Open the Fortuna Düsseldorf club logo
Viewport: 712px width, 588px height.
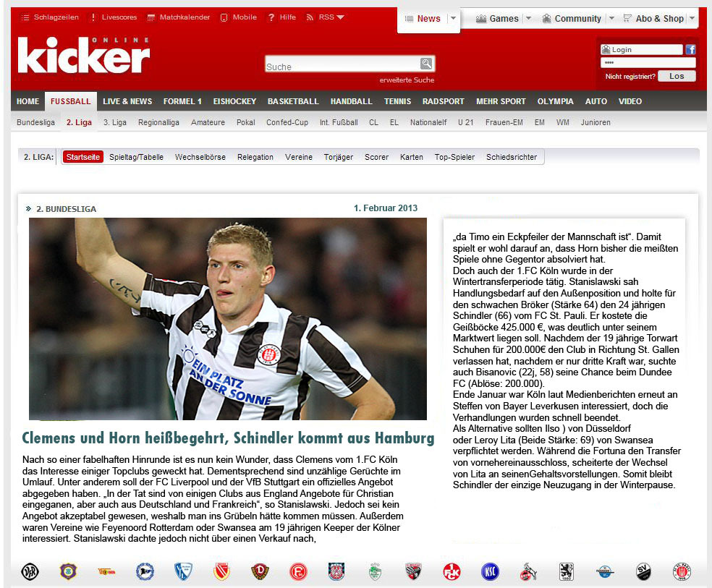(298, 571)
